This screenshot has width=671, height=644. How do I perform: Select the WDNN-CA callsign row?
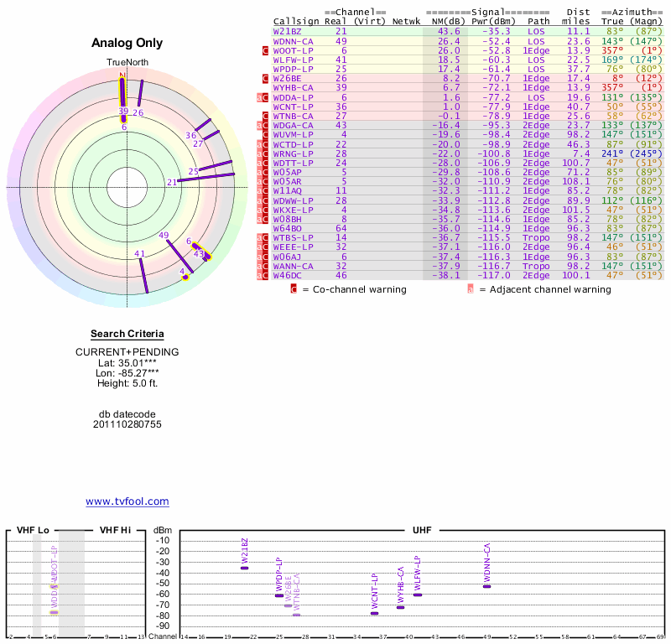tap(294, 40)
